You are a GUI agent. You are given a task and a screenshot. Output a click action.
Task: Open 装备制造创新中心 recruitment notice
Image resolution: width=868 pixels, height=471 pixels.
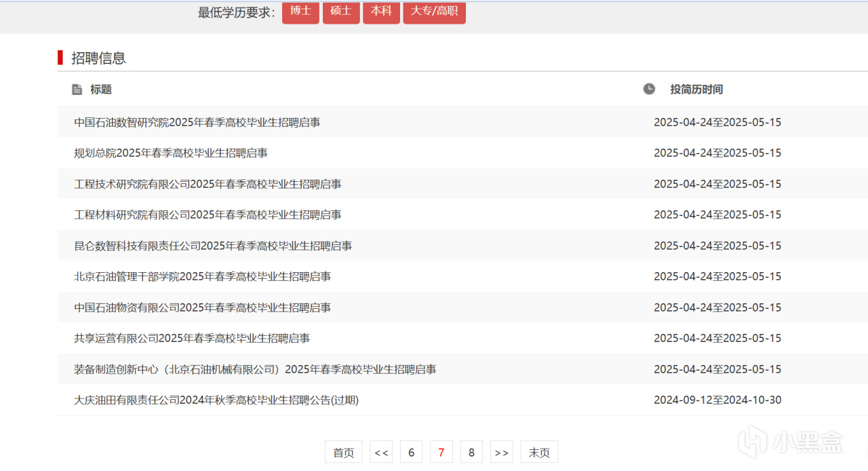click(x=255, y=369)
